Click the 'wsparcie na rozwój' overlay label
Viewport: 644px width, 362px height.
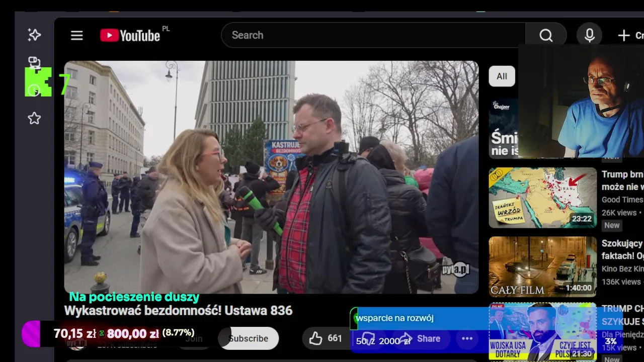coord(394,318)
